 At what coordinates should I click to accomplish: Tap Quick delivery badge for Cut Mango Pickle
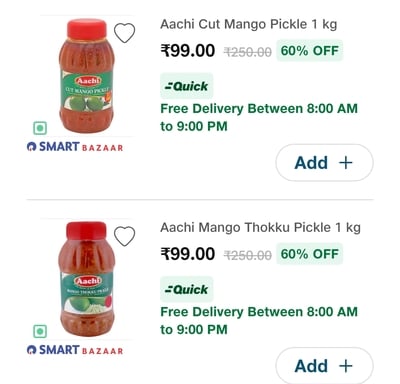click(x=187, y=86)
